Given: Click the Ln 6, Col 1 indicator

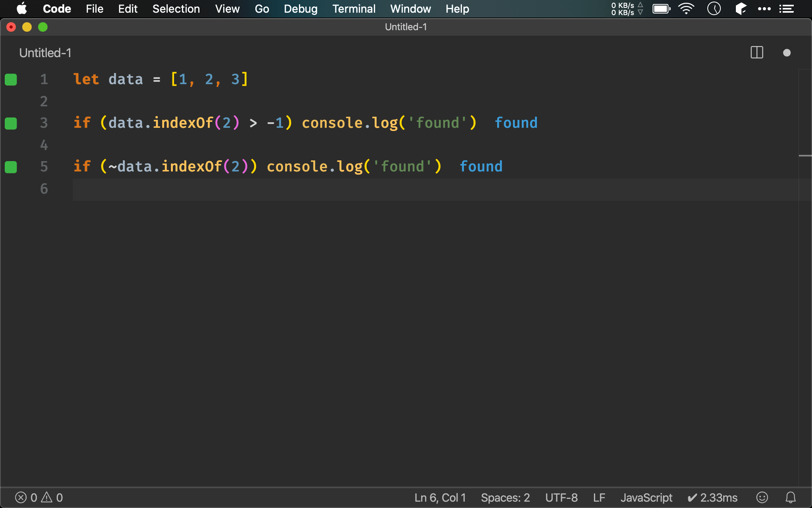Looking at the screenshot, I should pos(440,497).
